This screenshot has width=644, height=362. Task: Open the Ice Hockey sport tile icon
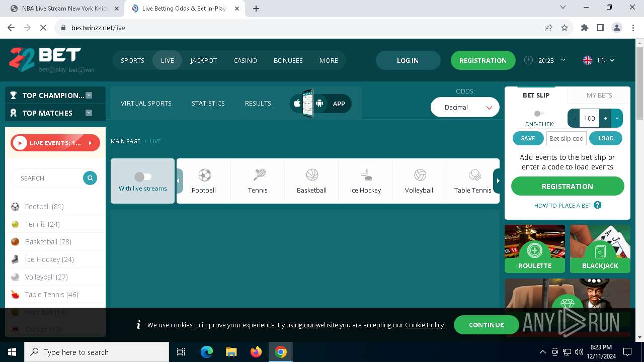366,175
